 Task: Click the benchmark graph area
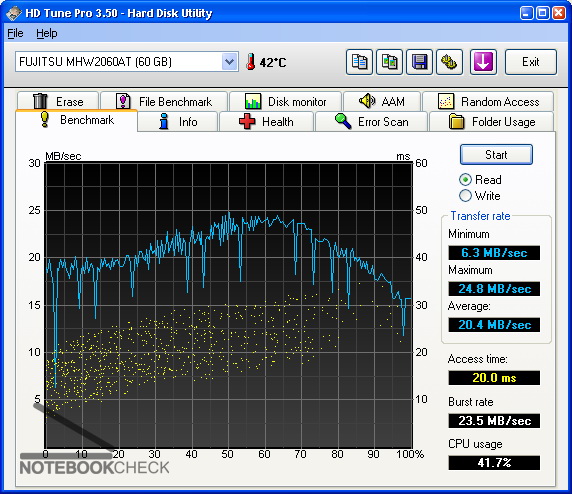click(x=228, y=305)
